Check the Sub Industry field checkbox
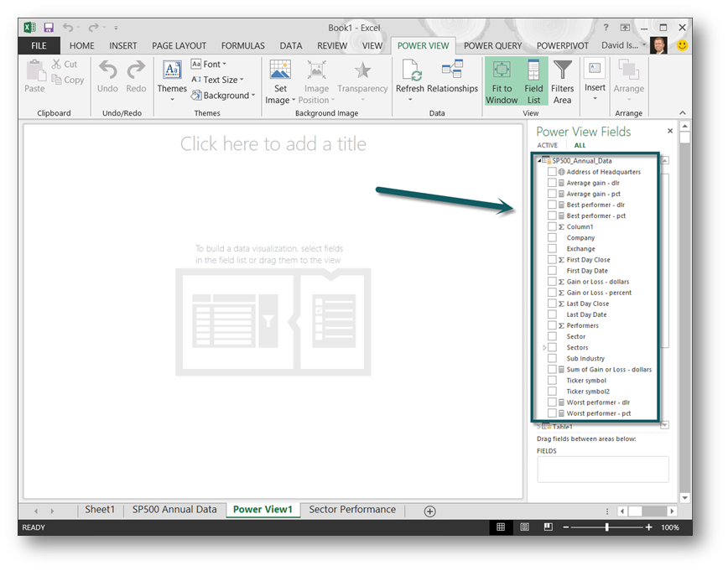The width and height of the screenshot is (728, 571). pos(552,358)
